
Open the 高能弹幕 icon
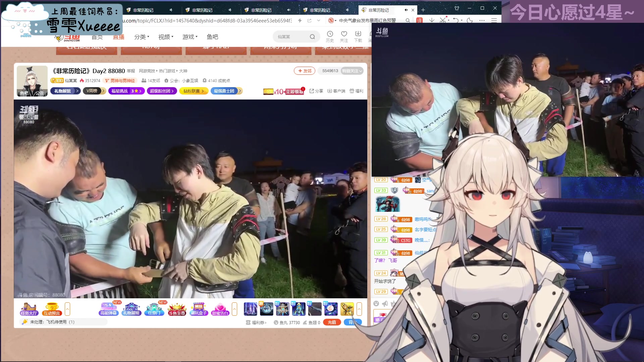tap(109, 309)
